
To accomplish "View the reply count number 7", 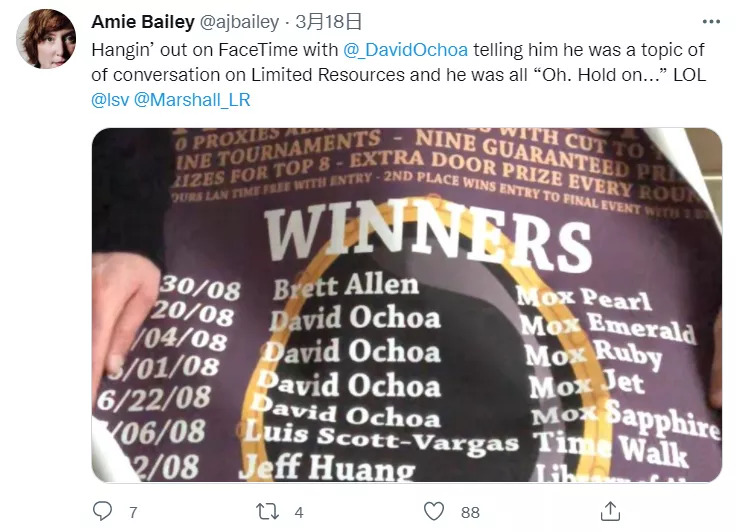I will (133, 512).
